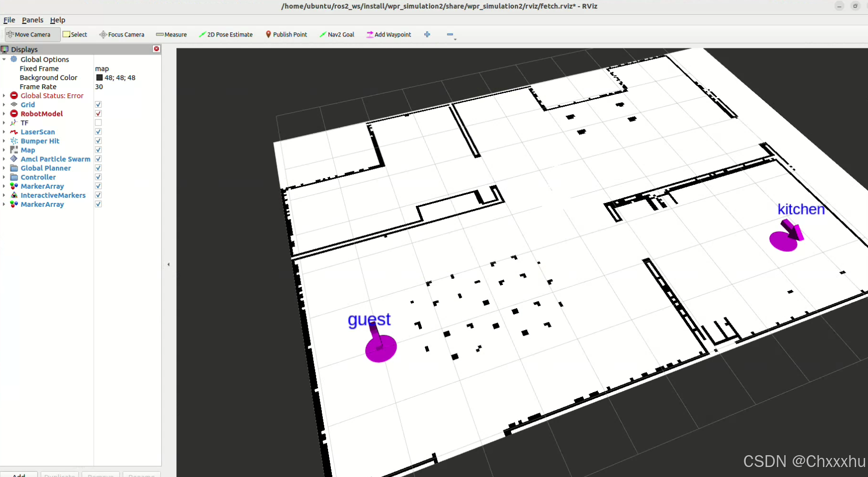Screen dimensions: 868x477
Task: Uncheck the RobotModel display checkbox
Action: tap(98, 113)
